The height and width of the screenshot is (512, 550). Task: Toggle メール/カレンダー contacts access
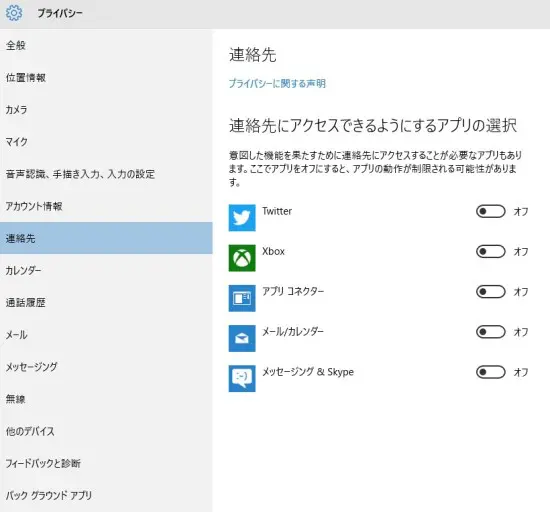point(490,332)
